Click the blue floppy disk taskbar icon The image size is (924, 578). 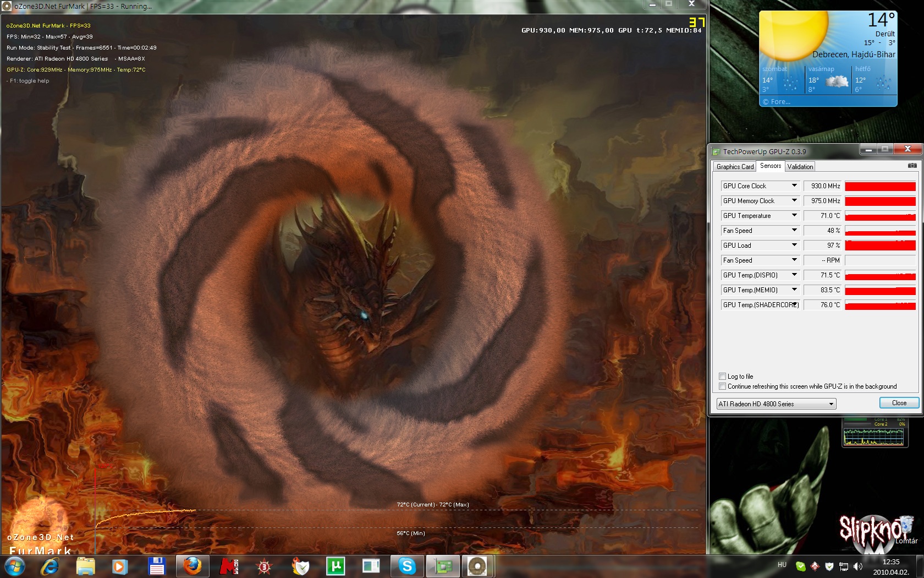pyautogui.click(x=157, y=566)
